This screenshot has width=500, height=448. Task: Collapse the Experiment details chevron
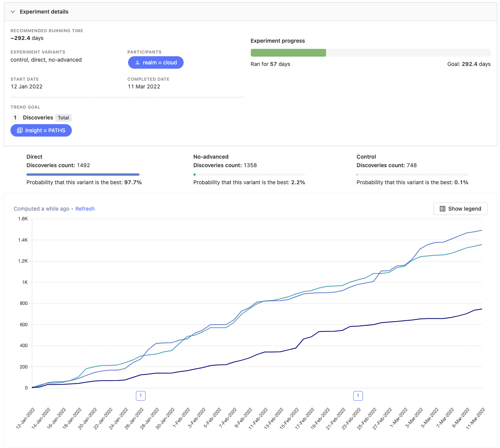pos(13,12)
